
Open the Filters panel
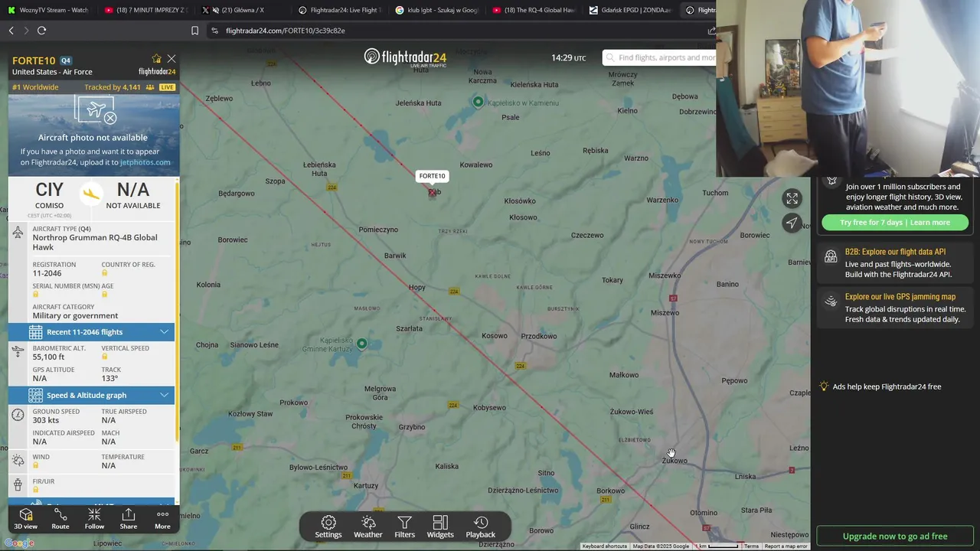(404, 527)
